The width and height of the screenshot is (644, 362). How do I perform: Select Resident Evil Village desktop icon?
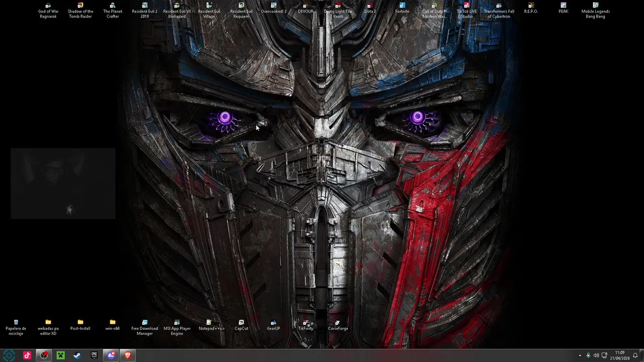pos(209,11)
